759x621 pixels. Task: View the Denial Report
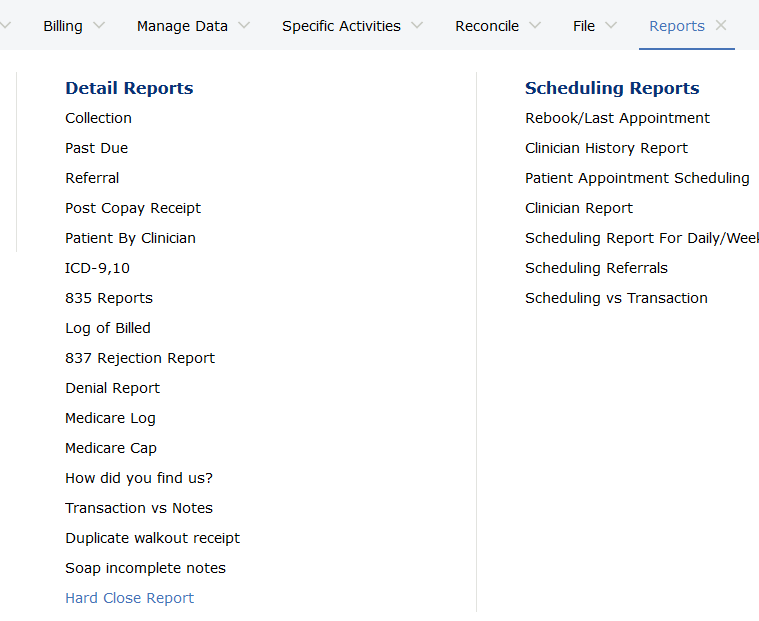pyautogui.click(x=112, y=388)
